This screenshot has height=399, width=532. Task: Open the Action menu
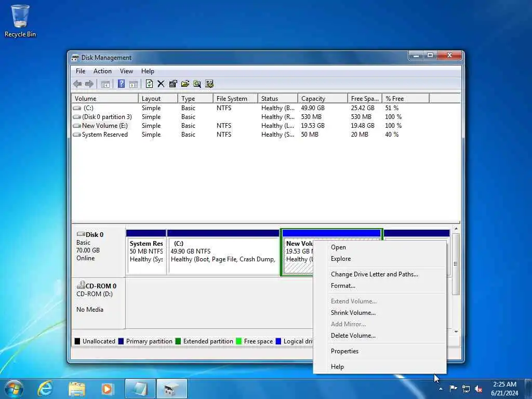pos(102,71)
